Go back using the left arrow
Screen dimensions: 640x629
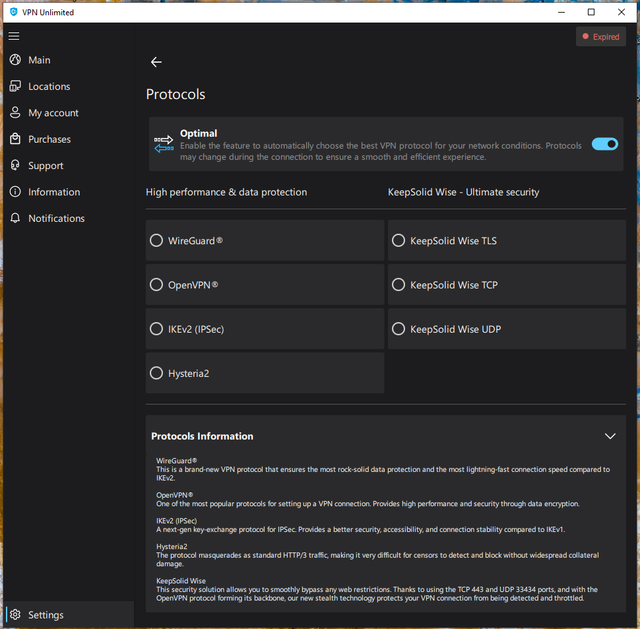(156, 62)
